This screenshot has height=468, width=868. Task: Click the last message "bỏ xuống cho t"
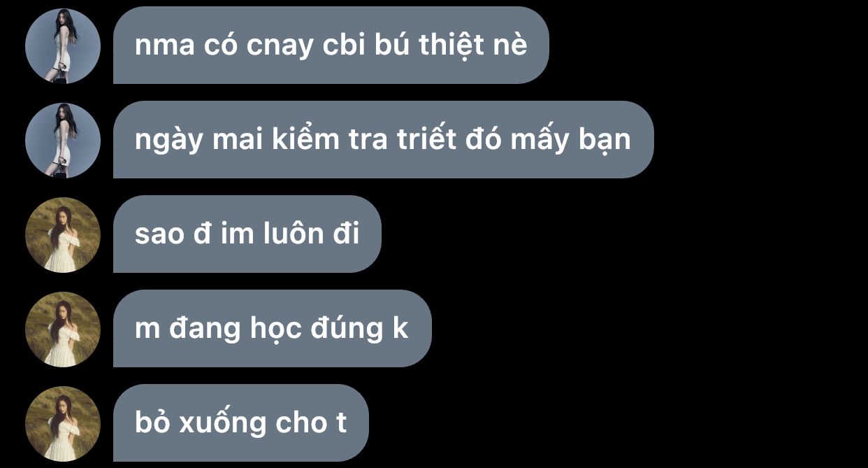click(241, 423)
